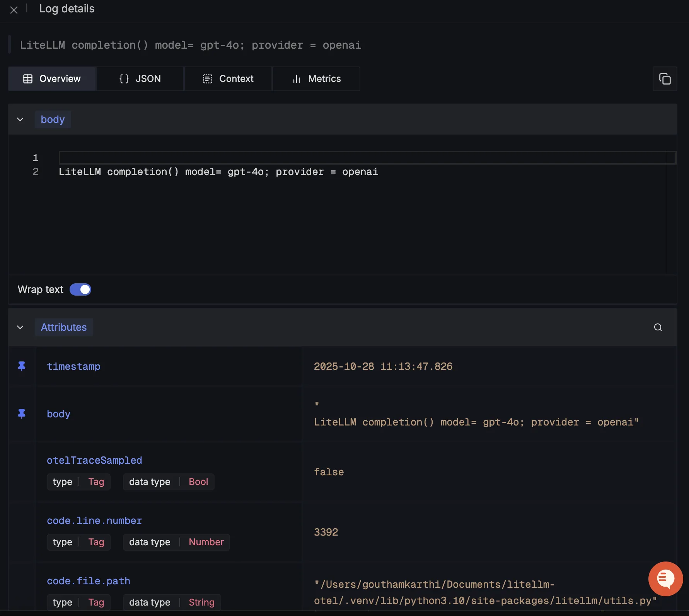Copy the log details to clipboard

pyautogui.click(x=665, y=79)
